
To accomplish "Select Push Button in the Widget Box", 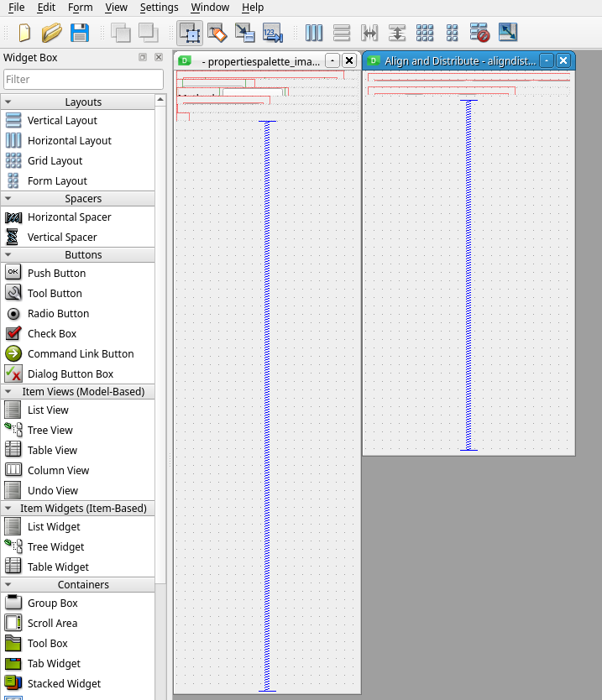I will pos(56,273).
